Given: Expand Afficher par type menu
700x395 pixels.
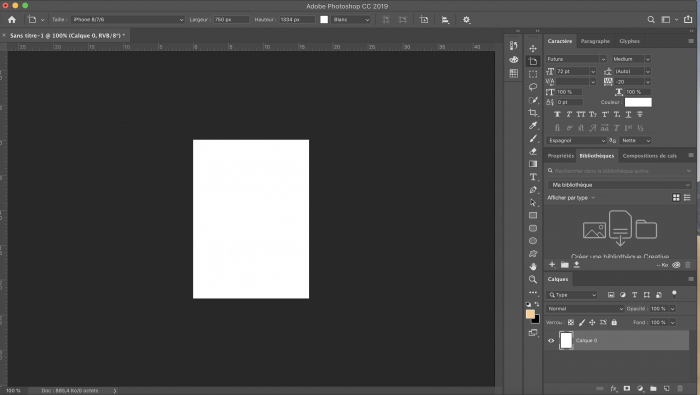Looking at the screenshot, I should (571, 198).
